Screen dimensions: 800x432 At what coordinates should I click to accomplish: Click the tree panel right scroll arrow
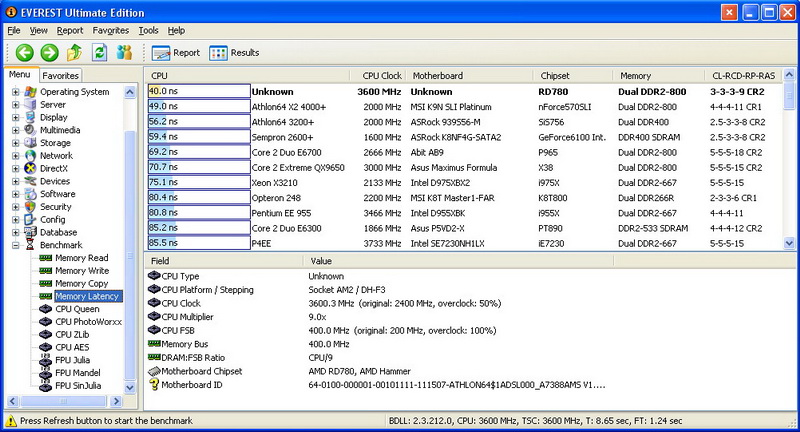pyautogui.click(x=116, y=401)
